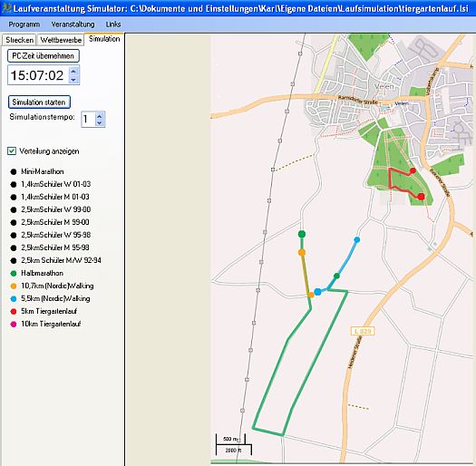
Task: Click the orange 10,7km (Nordic)Walking legend dot
Action: click(x=14, y=286)
